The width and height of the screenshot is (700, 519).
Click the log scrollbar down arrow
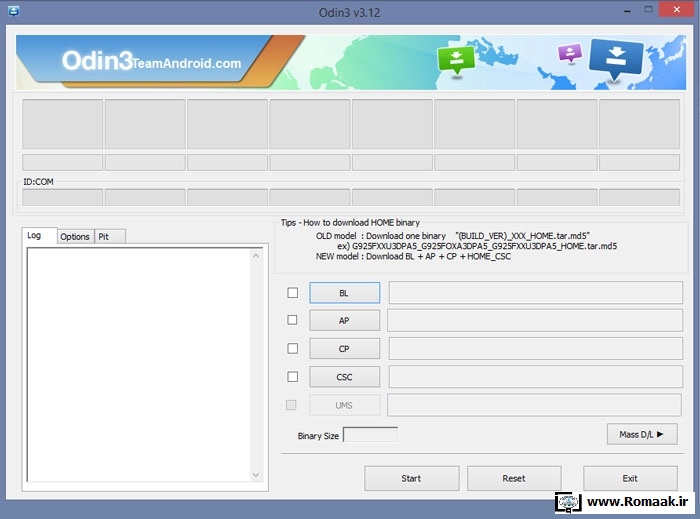click(256, 475)
